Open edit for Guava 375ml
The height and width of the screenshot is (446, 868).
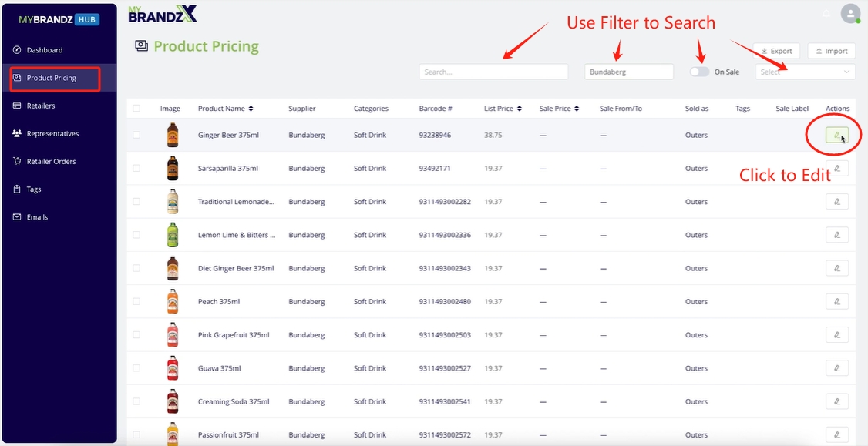click(836, 368)
